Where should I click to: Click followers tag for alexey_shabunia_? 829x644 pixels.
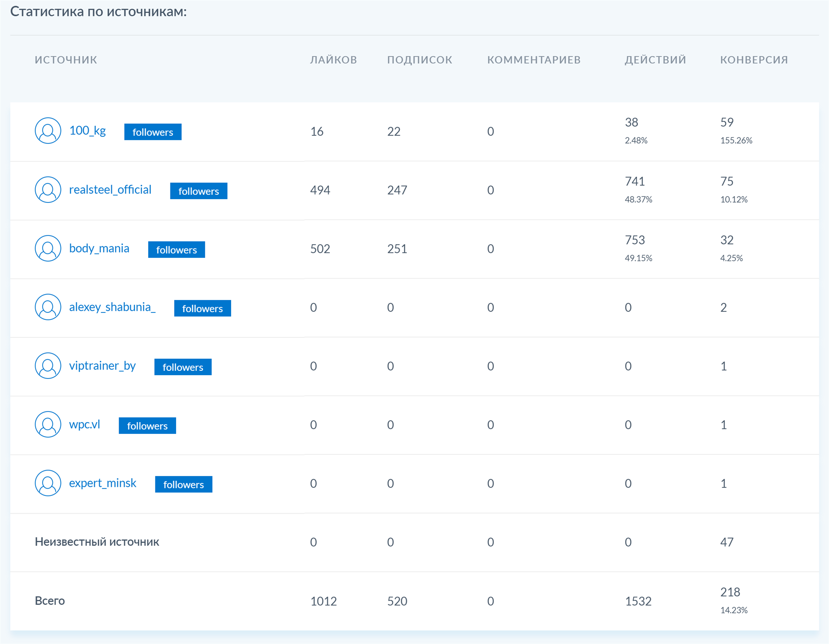coord(202,308)
